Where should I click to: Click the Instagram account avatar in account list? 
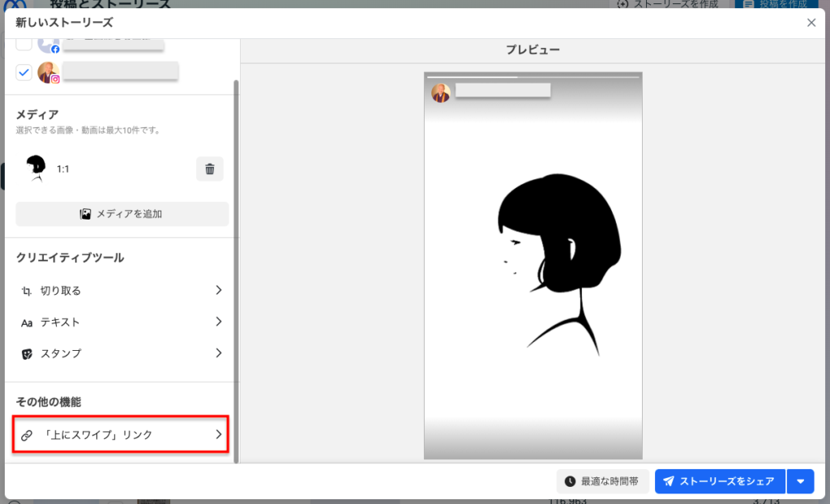48,73
